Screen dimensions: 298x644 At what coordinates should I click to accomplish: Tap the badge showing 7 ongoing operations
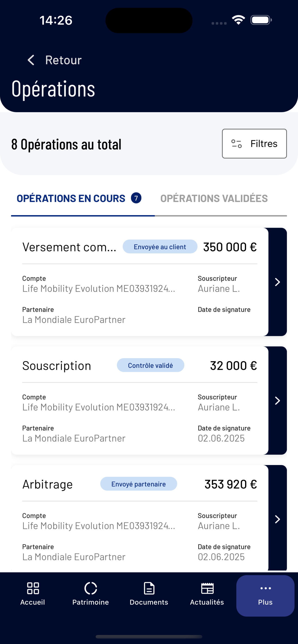pos(136,198)
